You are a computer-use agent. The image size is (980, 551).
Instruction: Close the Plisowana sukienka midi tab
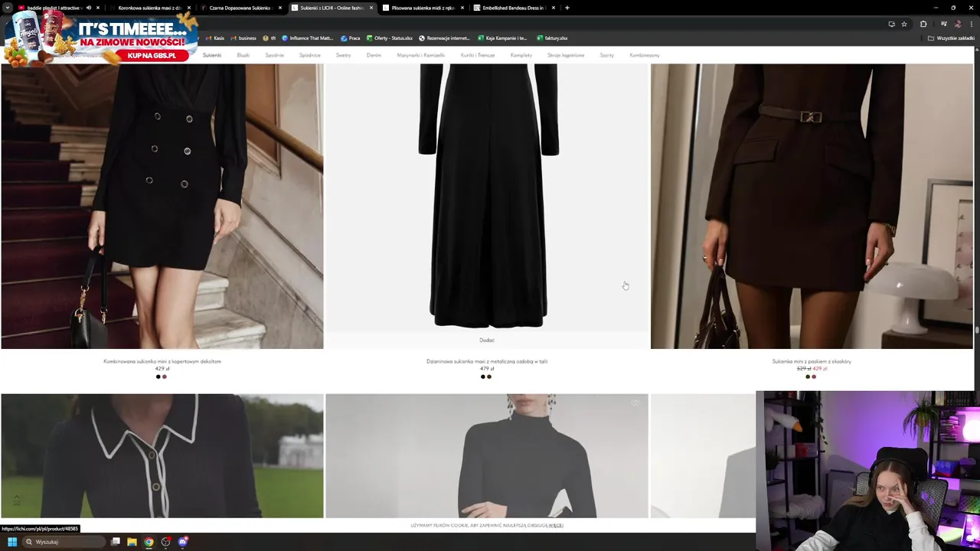click(x=462, y=8)
